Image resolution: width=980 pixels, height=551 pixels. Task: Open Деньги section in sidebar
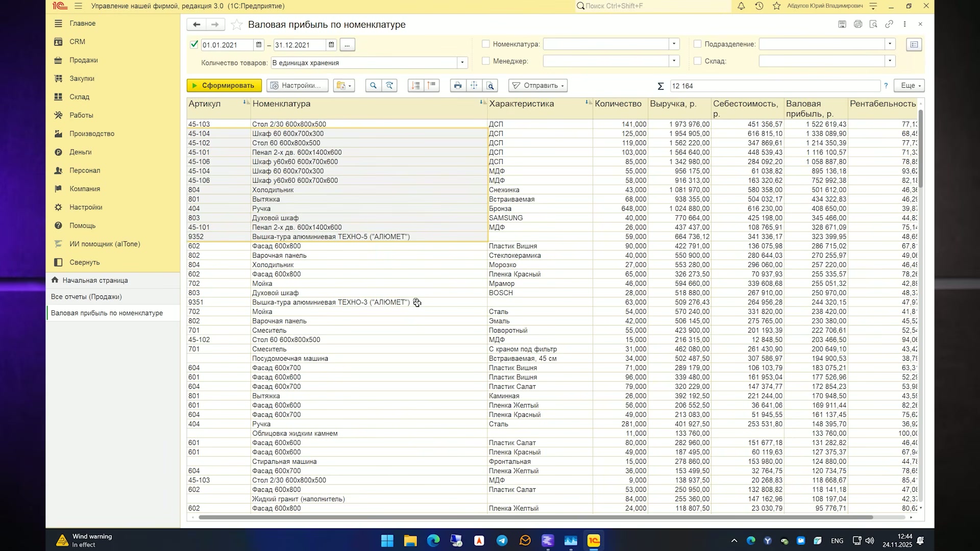(81, 152)
